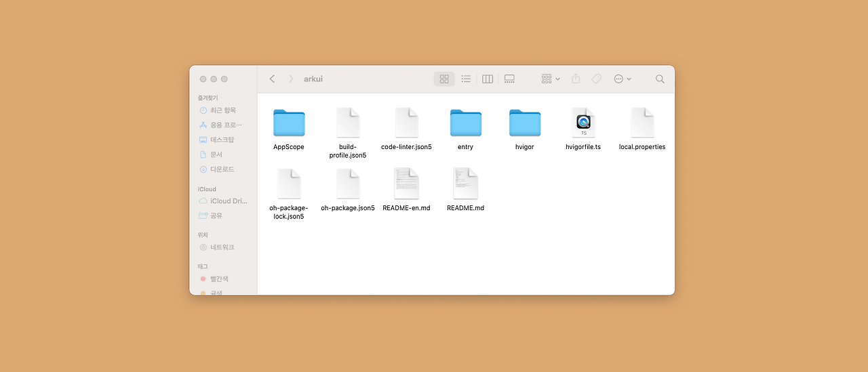This screenshot has height=372, width=868.
Task: Select the code-linter.json5 file icon
Action: tap(407, 123)
